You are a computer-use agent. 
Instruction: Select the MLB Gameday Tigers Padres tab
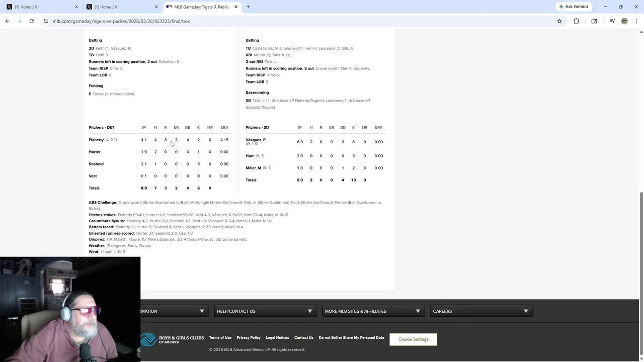point(201,7)
